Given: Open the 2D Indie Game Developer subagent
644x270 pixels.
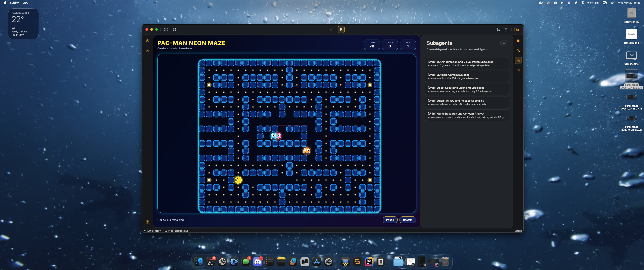Looking at the screenshot, I should [467, 76].
